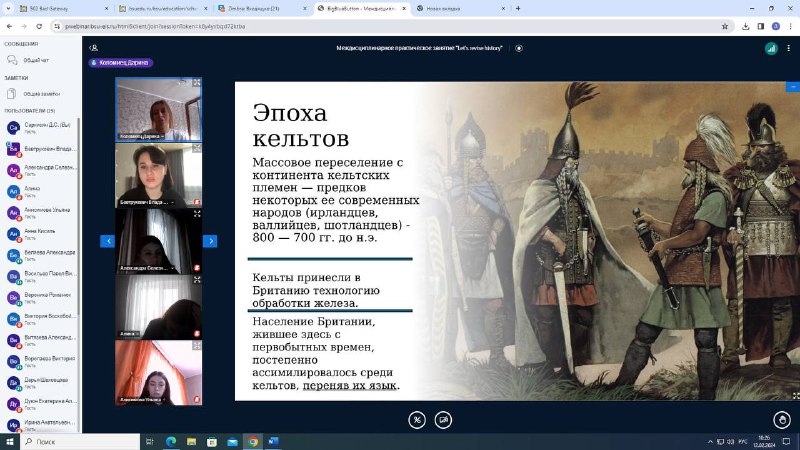This screenshot has width=800, height=450.
Task: Show previous page of webcams
Action: click(x=108, y=241)
